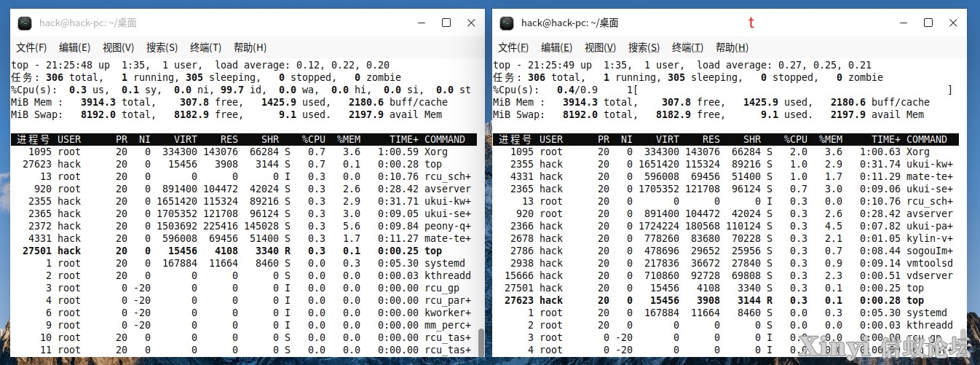Click load average line in left terminal
Screen dimensions: 980x365
coord(201,65)
